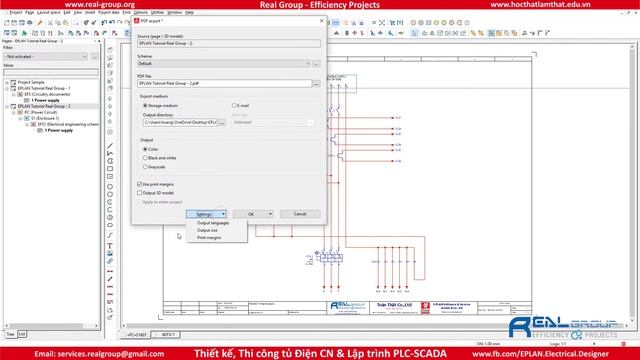Open the Settings button dropdown arrow

(223, 214)
